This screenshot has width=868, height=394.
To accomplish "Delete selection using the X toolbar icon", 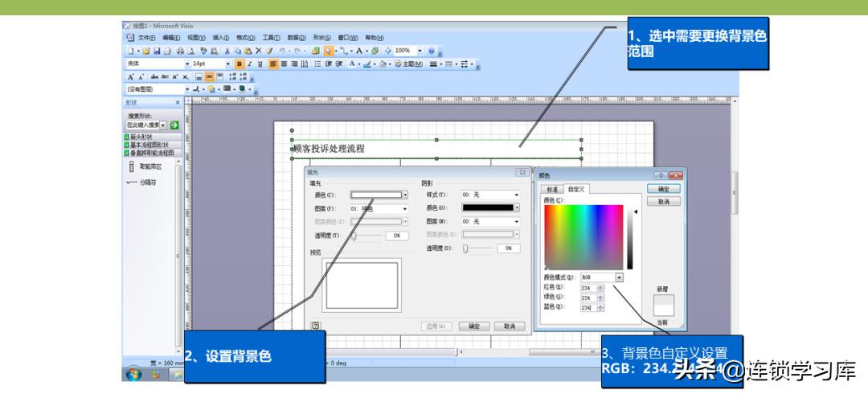I will coord(259,51).
